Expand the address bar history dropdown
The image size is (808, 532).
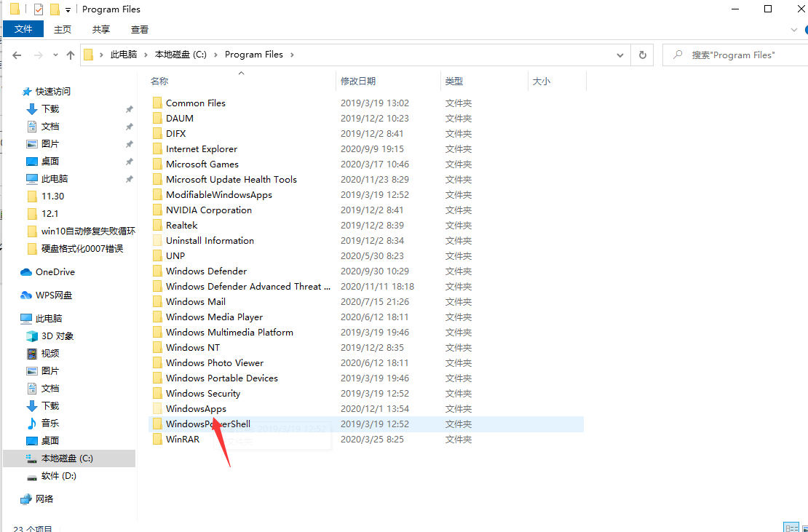[x=620, y=55]
